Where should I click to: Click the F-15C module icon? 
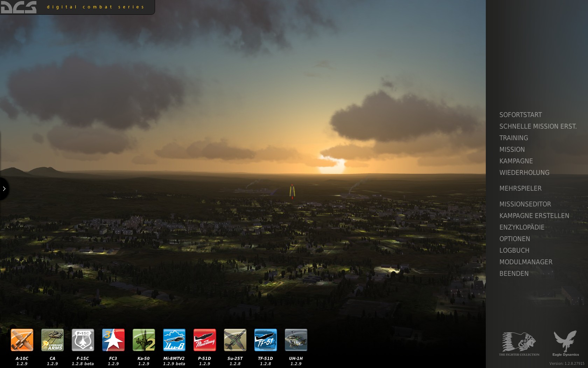(83, 340)
